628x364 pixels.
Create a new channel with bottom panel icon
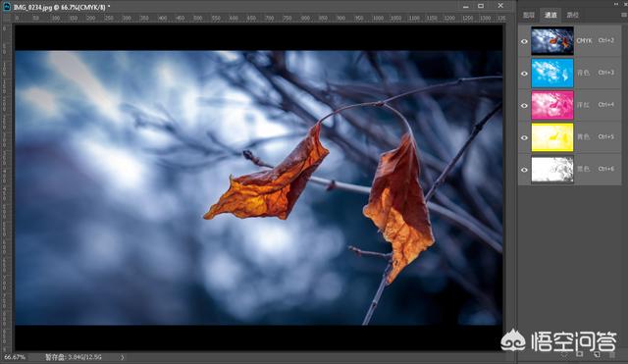click(x=597, y=354)
